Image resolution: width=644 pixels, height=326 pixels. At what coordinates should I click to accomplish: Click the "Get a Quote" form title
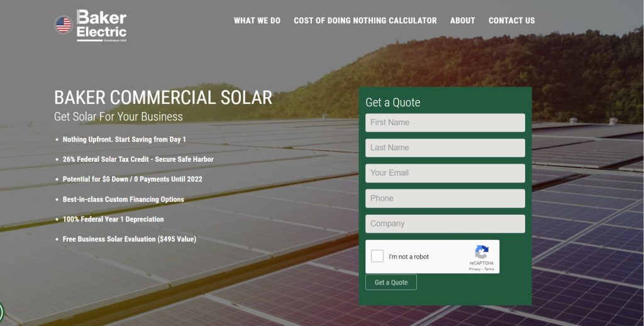pos(392,103)
